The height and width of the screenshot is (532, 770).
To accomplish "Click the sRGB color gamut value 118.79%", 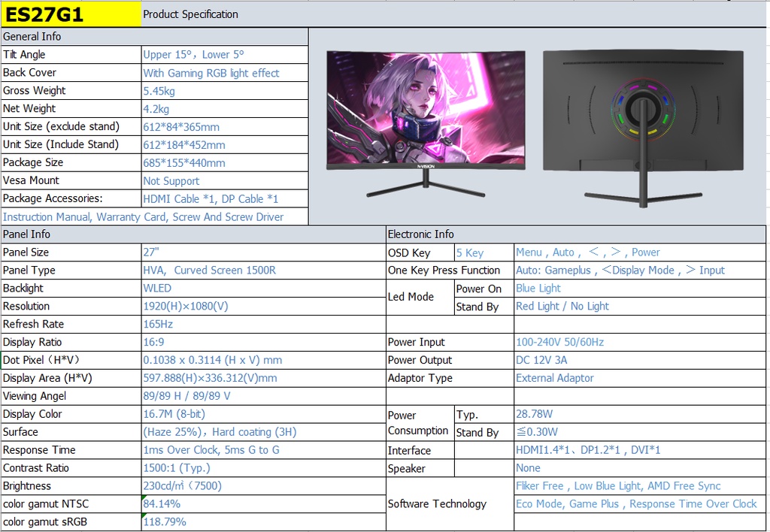I will pos(264,521).
